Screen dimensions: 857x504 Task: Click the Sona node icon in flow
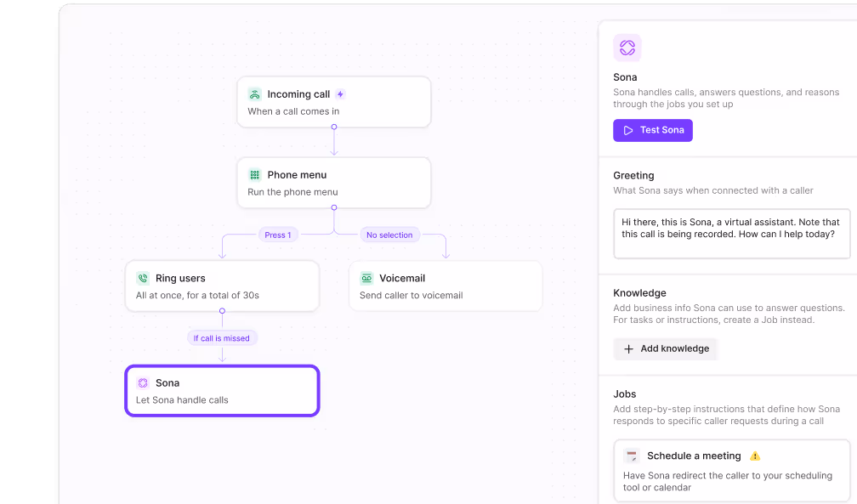[143, 382]
